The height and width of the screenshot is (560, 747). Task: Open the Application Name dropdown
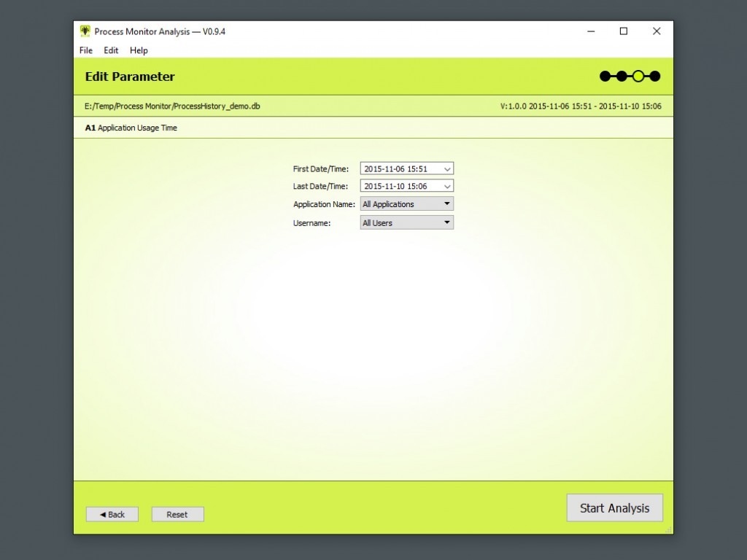[406, 204]
